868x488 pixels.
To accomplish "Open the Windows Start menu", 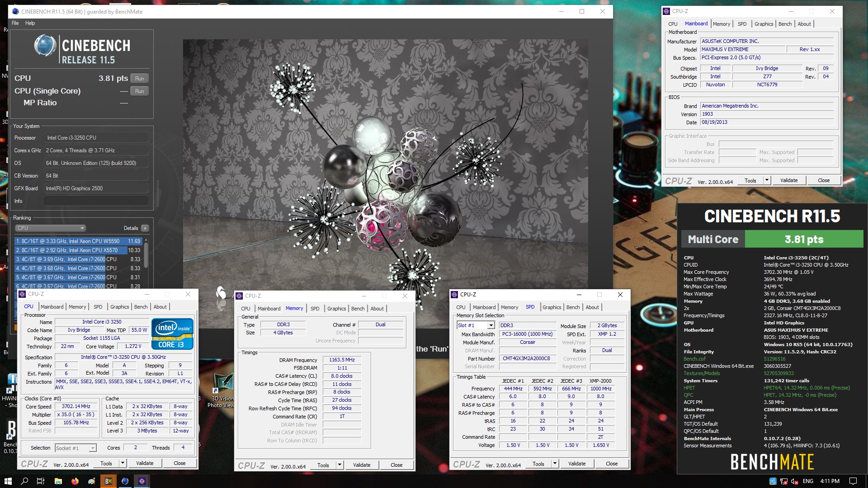I will (8, 481).
